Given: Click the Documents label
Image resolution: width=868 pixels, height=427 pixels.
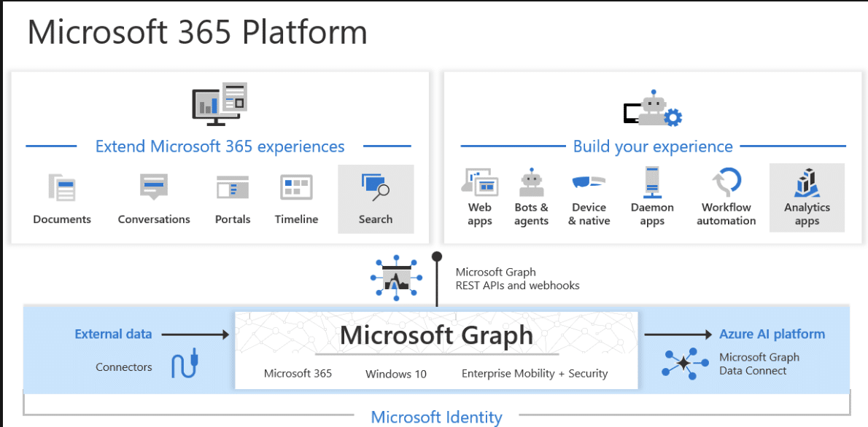Looking at the screenshot, I should 62,219.
